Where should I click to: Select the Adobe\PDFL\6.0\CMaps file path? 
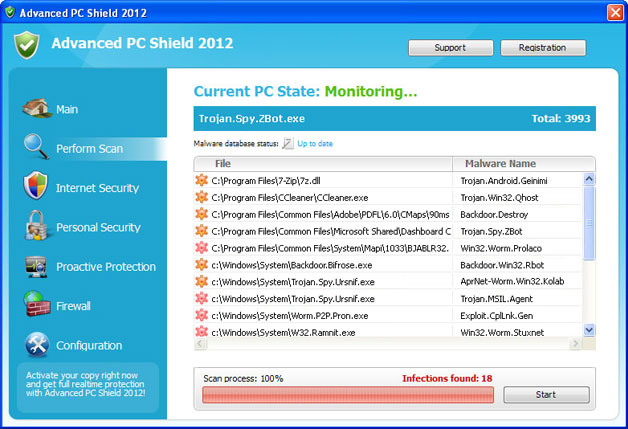330,215
